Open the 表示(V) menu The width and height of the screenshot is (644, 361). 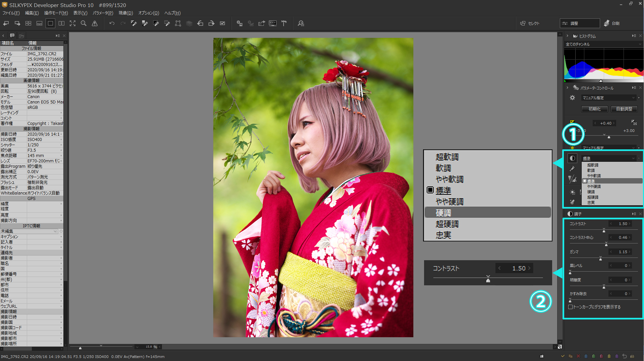pos(80,13)
